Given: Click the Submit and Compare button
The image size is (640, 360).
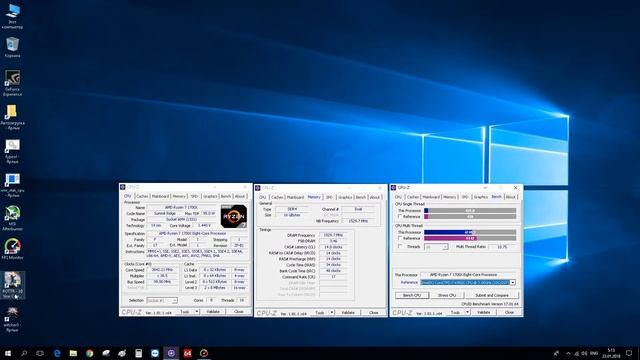Looking at the screenshot, I should pos(492,295).
